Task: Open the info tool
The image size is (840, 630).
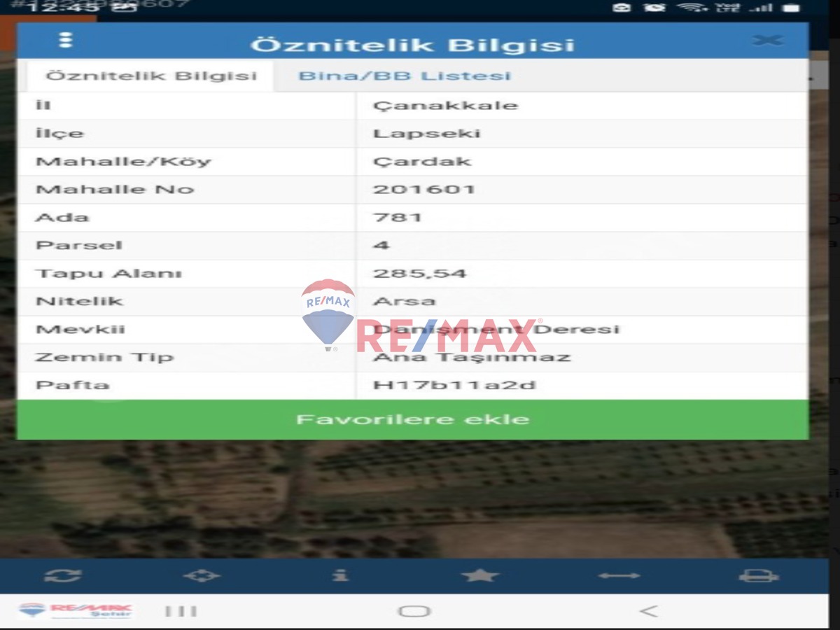Action: pyautogui.click(x=342, y=576)
